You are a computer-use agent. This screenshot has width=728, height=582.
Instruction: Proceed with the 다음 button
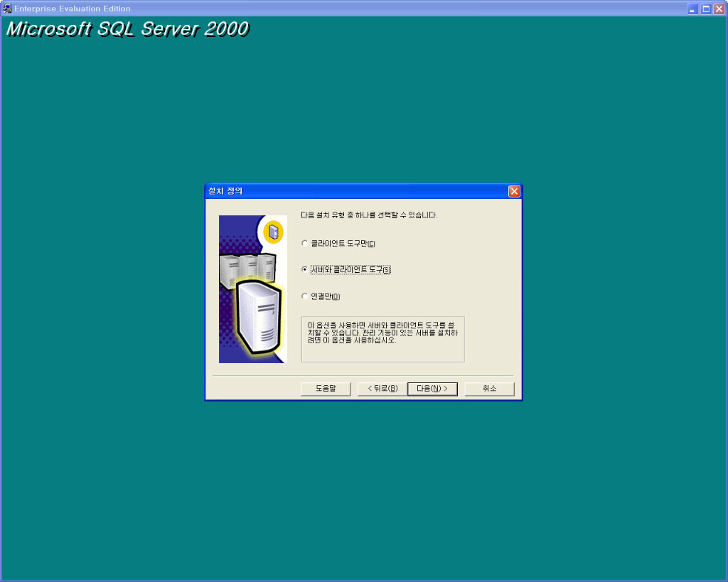point(432,389)
